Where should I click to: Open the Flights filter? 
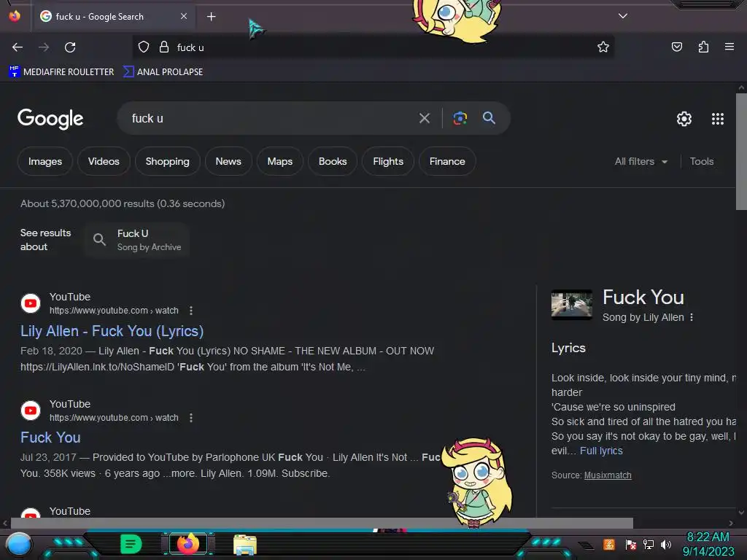point(388,161)
